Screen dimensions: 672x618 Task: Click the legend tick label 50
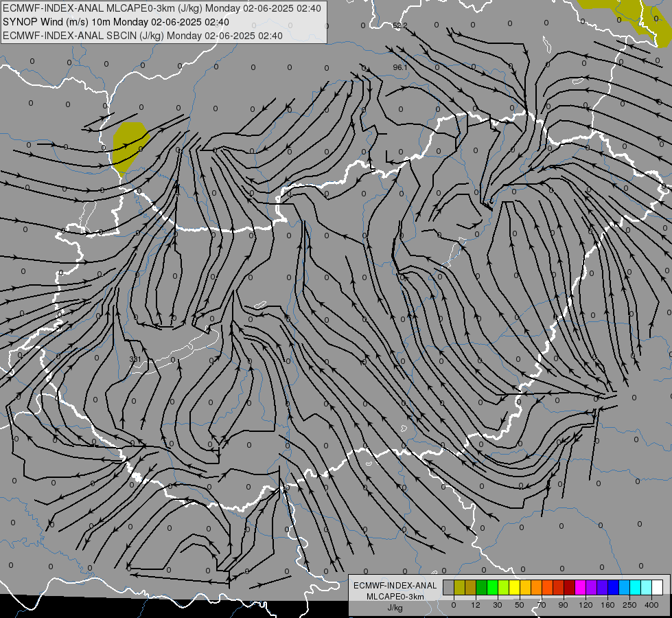tap(520, 605)
